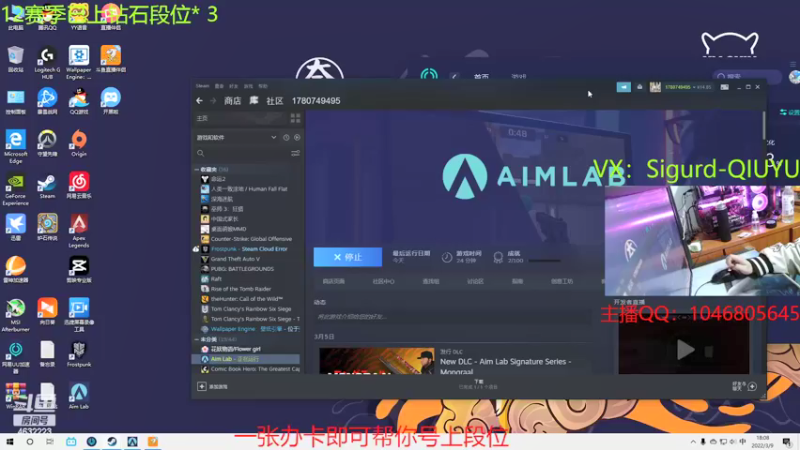Viewport: 800px width, 450px height.
Task: Open friends and chat plus icon
Action: coord(752,386)
